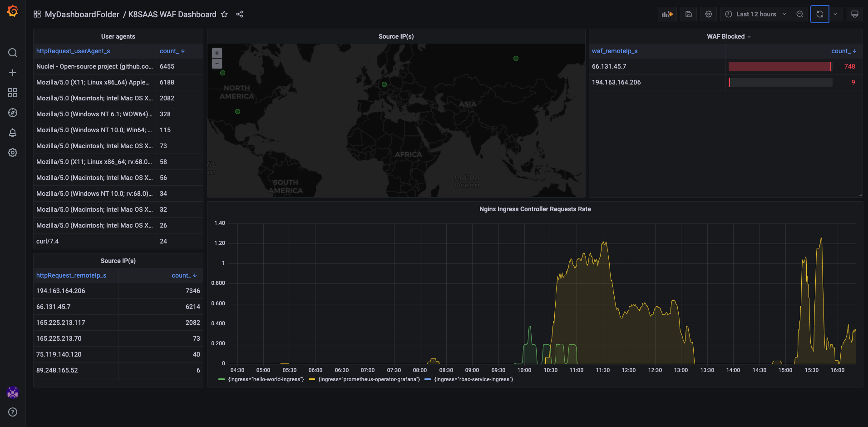This screenshot has width=868, height=427.
Task: Click blue rbac-service-ingress legend color swatch
Action: [x=428, y=379]
